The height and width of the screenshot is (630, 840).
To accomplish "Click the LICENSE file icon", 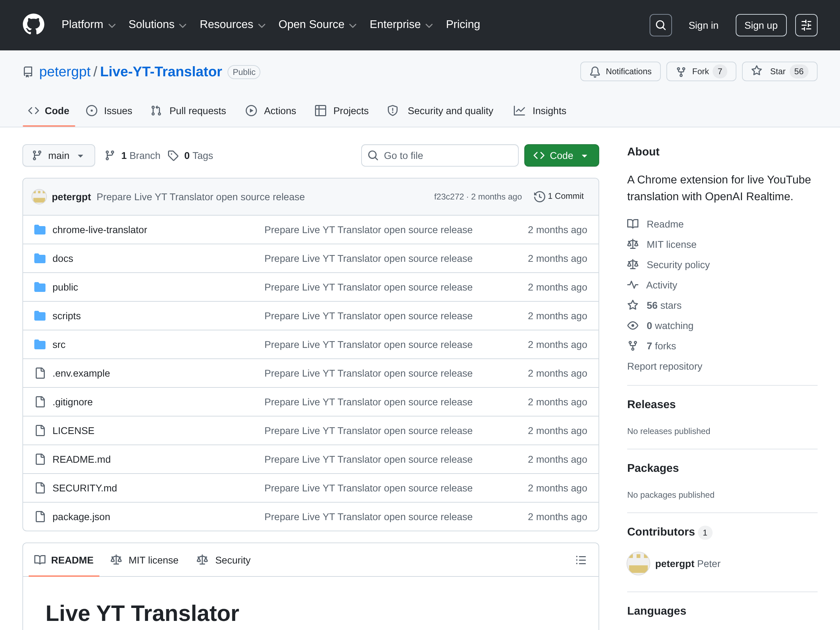I will pyautogui.click(x=40, y=430).
